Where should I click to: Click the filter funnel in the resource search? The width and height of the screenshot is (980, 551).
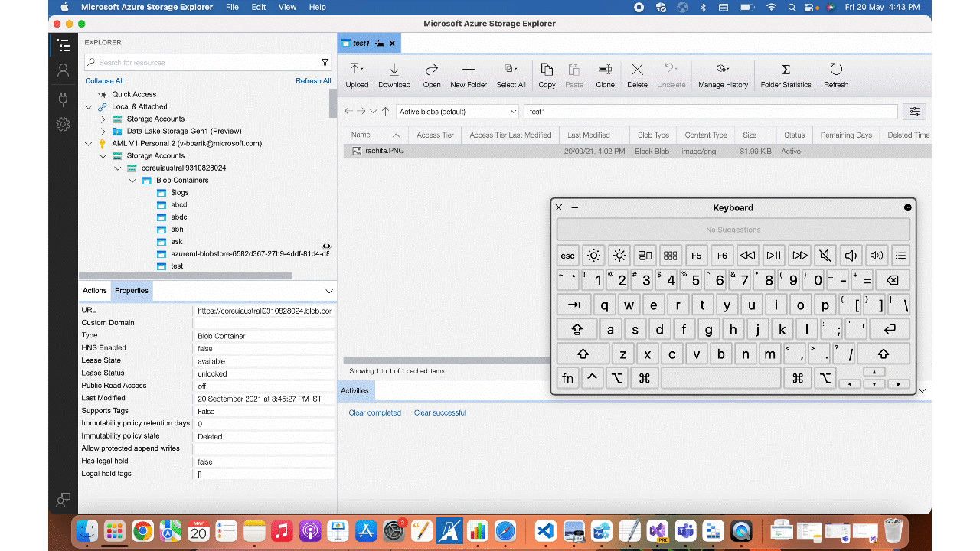325,62
